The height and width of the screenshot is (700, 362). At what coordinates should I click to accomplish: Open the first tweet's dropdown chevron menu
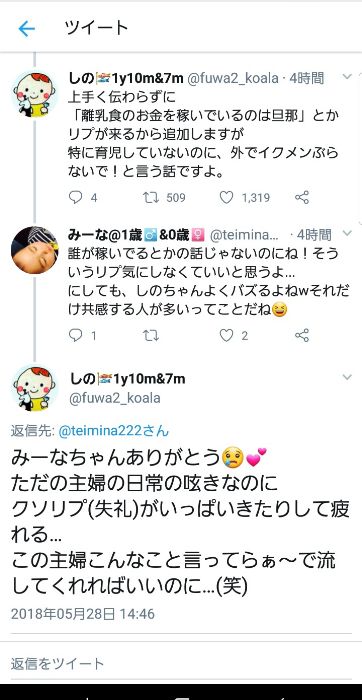click(347, 77)
